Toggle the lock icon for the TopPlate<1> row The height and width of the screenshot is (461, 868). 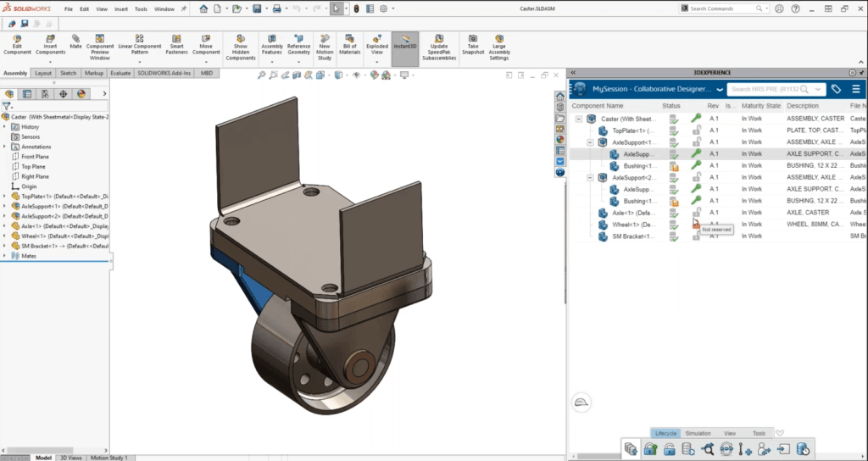click(x=696, y=131)
